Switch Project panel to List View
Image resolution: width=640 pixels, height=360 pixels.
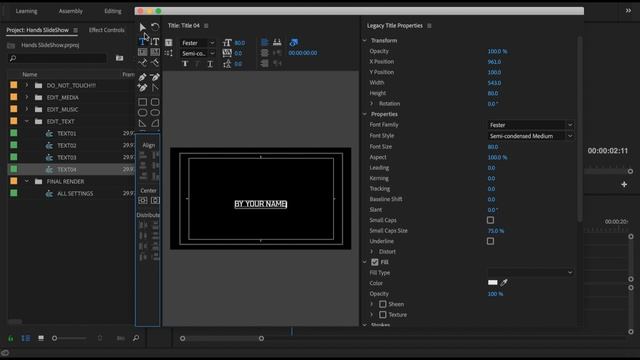[x=26, y=338]
